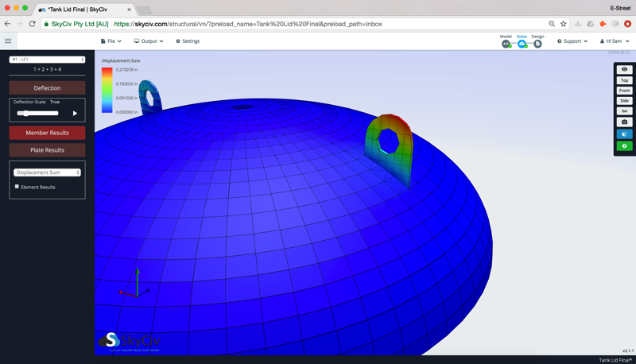The width and height of the screenshot is (636, 364).
Task: Toggle the eye visibility button
Action: coord(624,70)
